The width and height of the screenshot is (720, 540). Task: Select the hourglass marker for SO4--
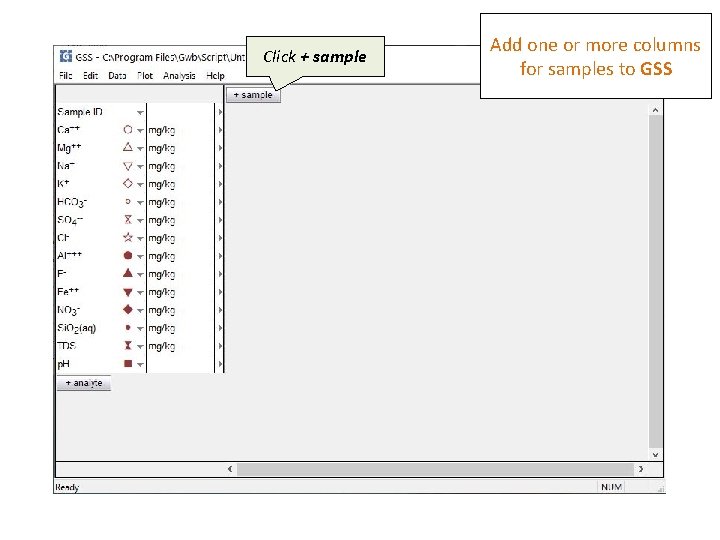[128, 219]
